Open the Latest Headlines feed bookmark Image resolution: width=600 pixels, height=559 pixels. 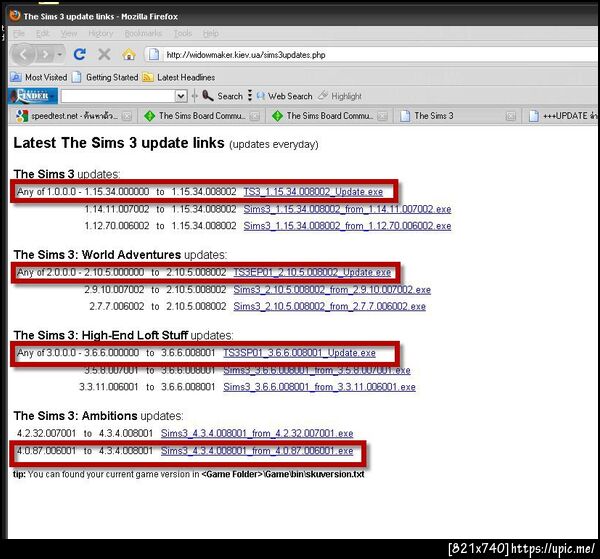179,77
